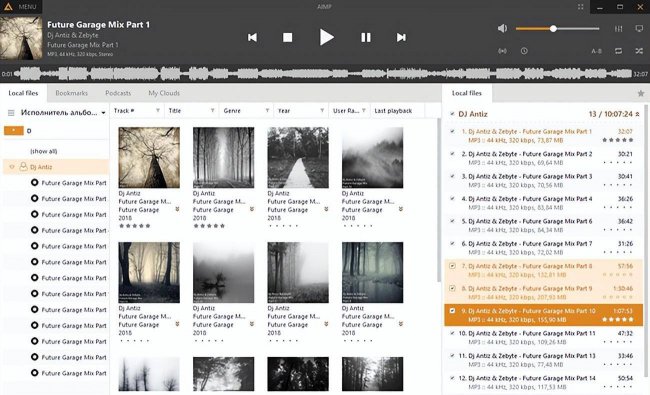Rate Future Garage Mix Part 10 stars
This screenshot has height=395, width=650.
click(x=618, y=320)
